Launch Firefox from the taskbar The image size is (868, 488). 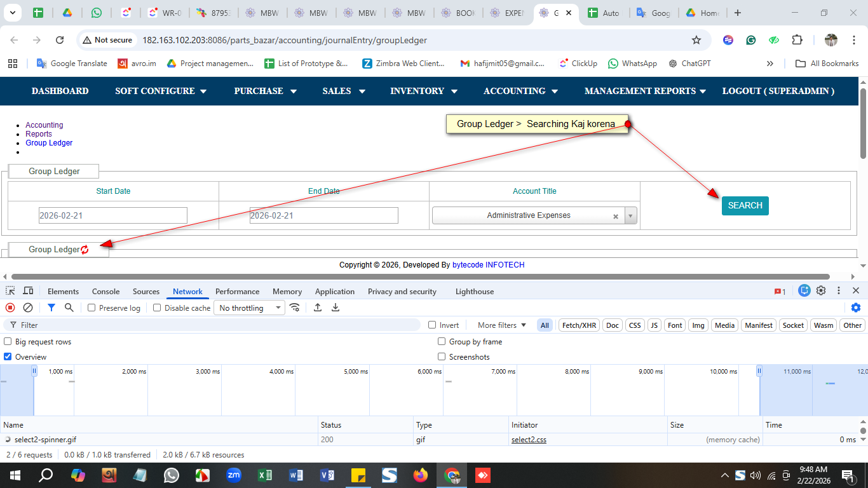click(x=421, y=475)
